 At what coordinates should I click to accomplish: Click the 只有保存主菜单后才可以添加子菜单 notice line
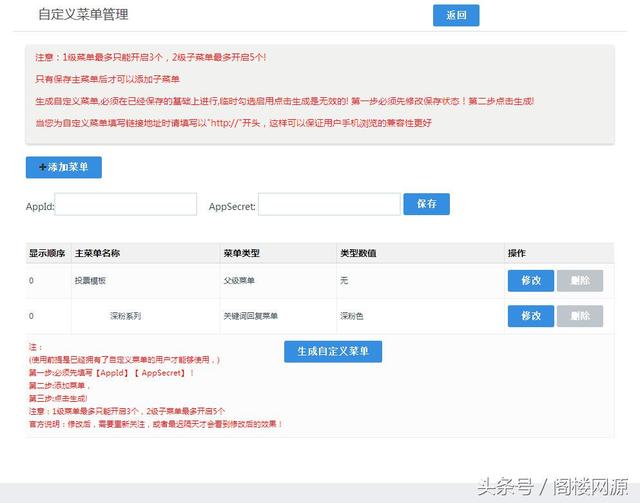point(108,79)
